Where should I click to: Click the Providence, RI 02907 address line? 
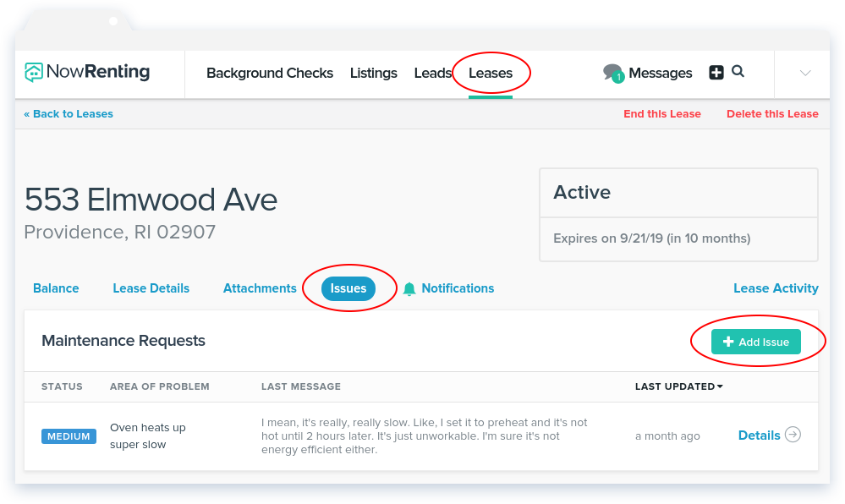119,233
